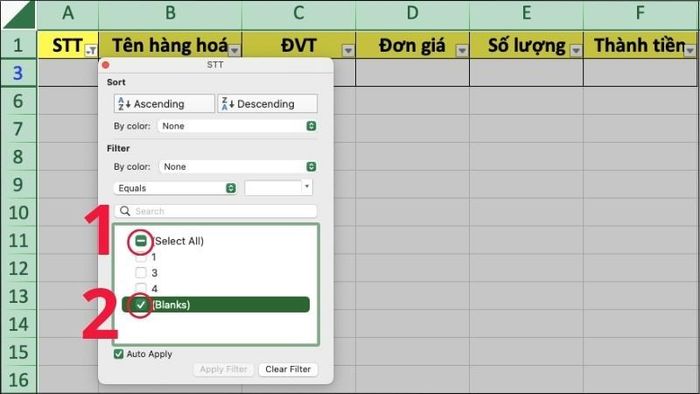Select column C header
This screenshot has width=700, height=394.
click(299, 14)
